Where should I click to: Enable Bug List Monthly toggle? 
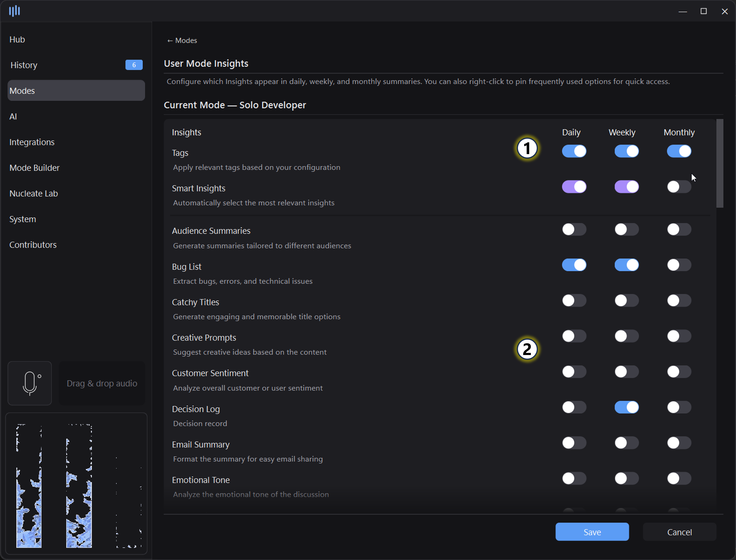tap(679, 265)
